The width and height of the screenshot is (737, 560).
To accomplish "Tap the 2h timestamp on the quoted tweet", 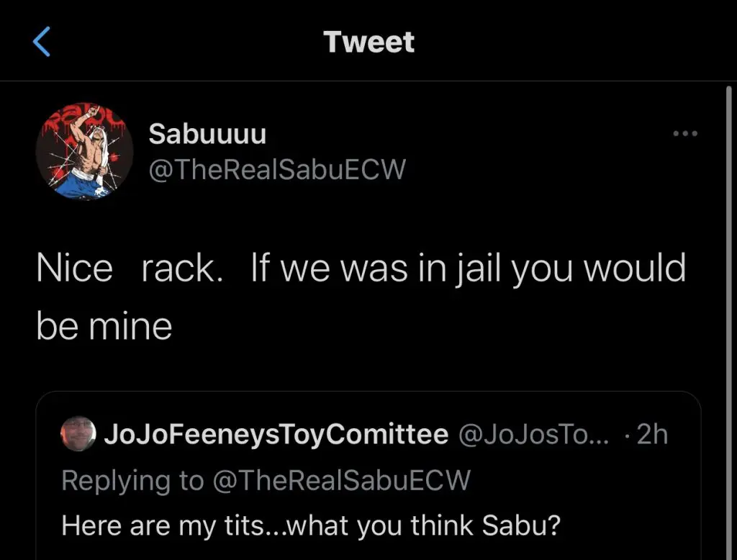I will point(652,435).
